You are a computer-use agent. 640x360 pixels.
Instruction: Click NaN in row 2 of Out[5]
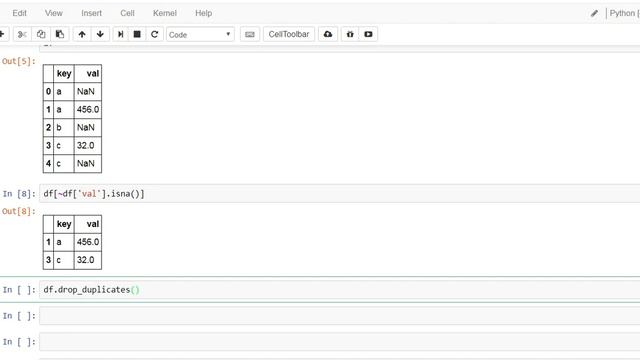[x=86, y=127]
